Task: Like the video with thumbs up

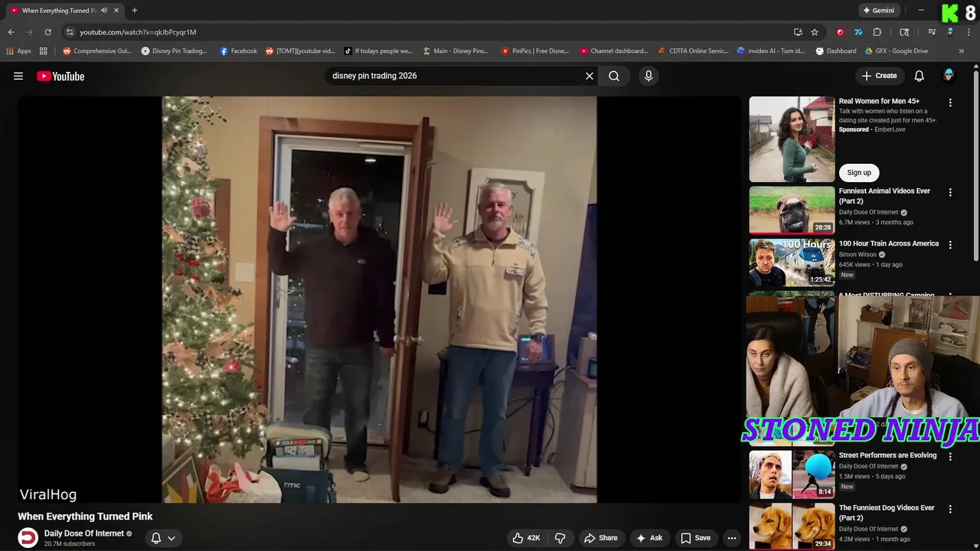Action: pyautogui.click(x=526, y=538)
